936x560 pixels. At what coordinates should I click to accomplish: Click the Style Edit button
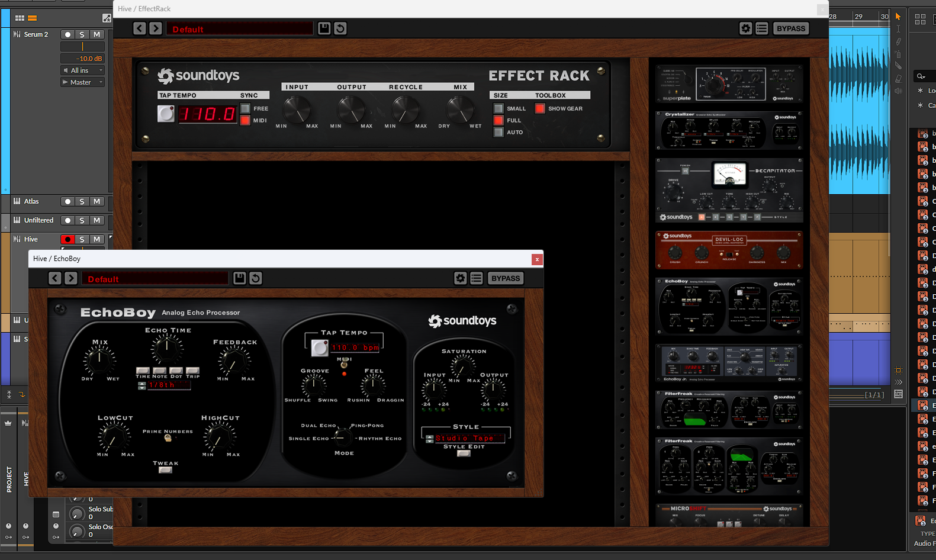[464, 453]
